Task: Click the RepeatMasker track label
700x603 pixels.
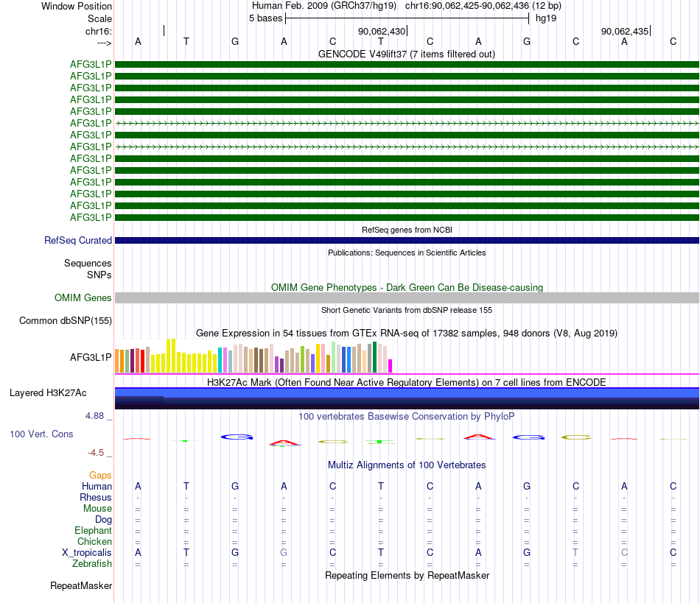Action: pos(81,585)
